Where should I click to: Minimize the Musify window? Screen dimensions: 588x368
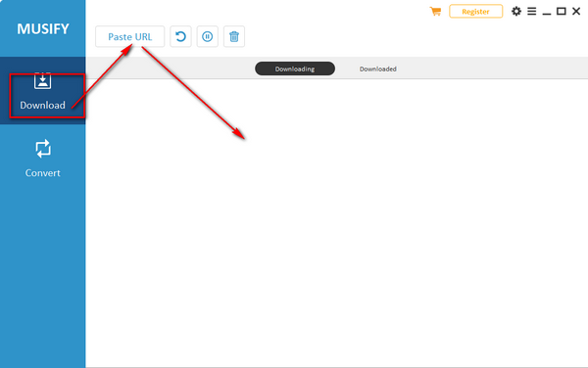point(547,14)
